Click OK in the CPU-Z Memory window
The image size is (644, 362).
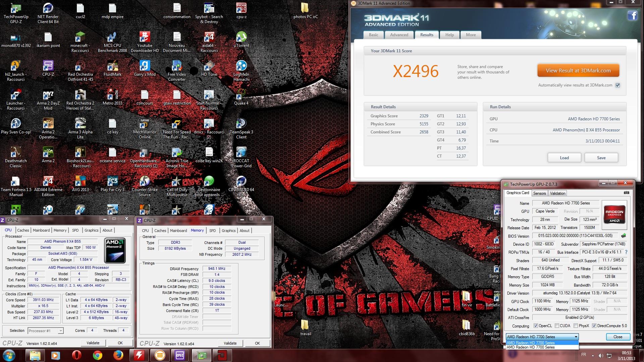tap(257, 343)
